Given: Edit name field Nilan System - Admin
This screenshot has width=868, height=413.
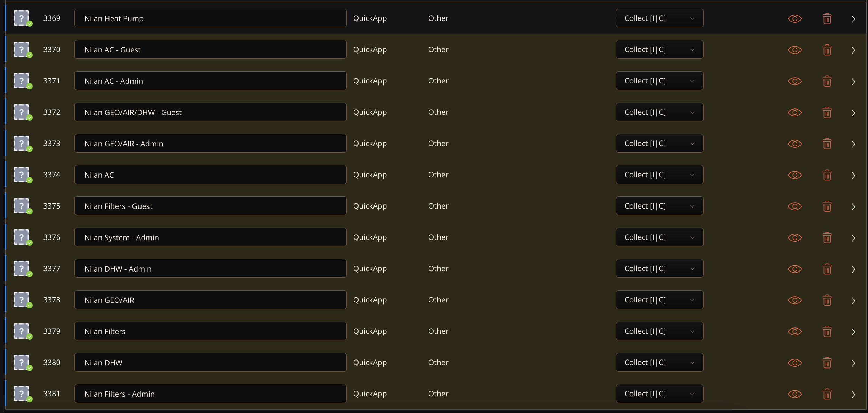Looking at the screenshot, I should tap(210, 237).
